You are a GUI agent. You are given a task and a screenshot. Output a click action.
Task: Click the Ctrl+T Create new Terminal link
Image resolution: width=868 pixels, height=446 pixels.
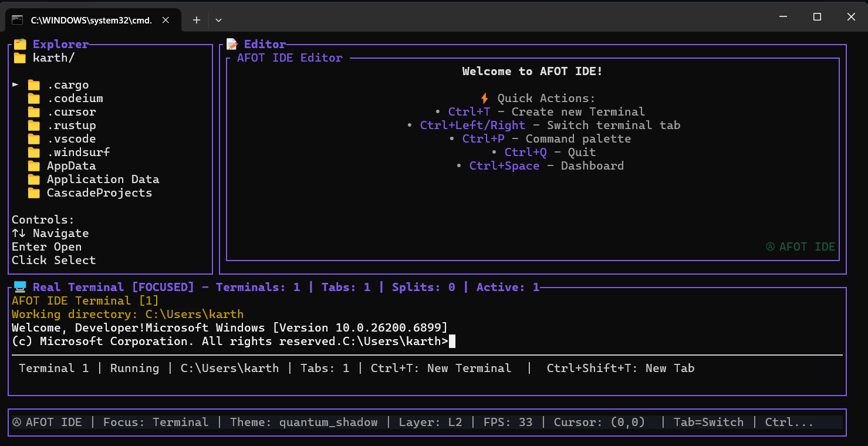[x=469, y=112]
